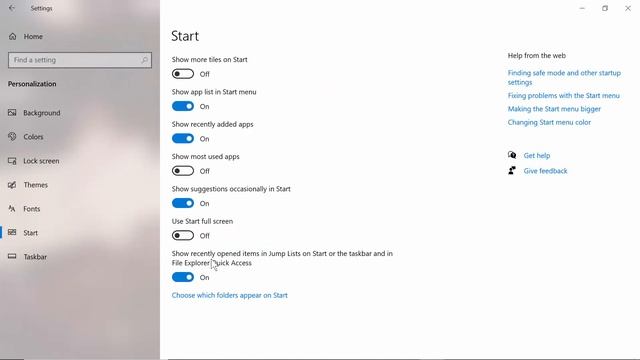Disable Show recently added apps
This screenshot has width=640, height=360.
(183, 138)
